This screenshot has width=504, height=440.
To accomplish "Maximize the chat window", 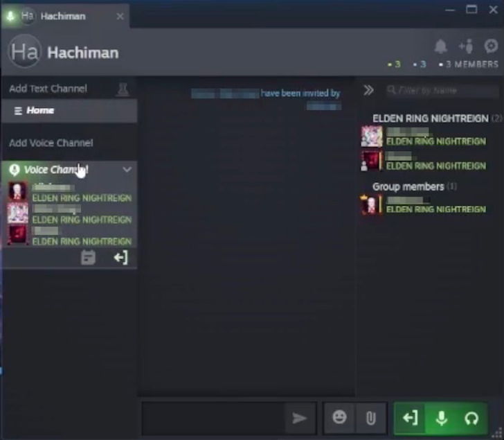I will click(x=471, y=9).
